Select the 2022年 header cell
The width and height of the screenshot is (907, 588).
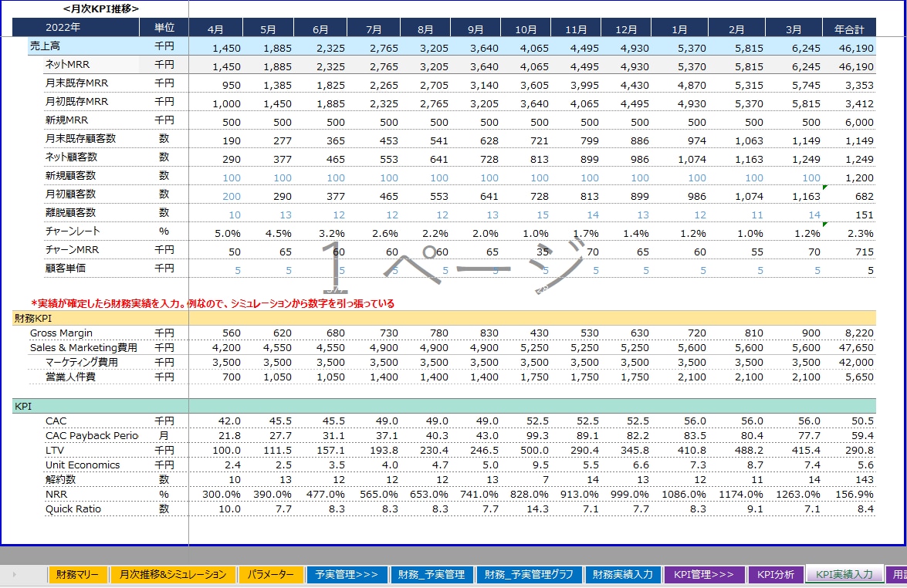click(x=76, y=27)
